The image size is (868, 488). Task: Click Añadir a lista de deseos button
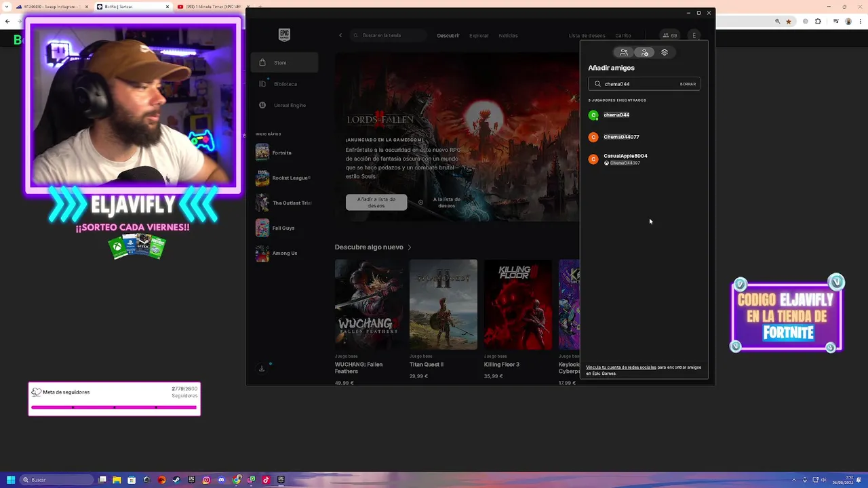coord(376,202)
